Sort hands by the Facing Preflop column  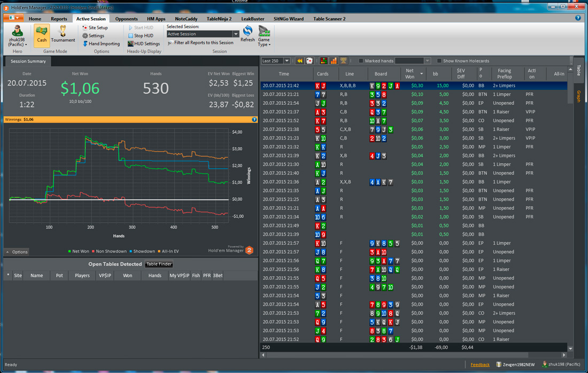click(x=505, y=74)
